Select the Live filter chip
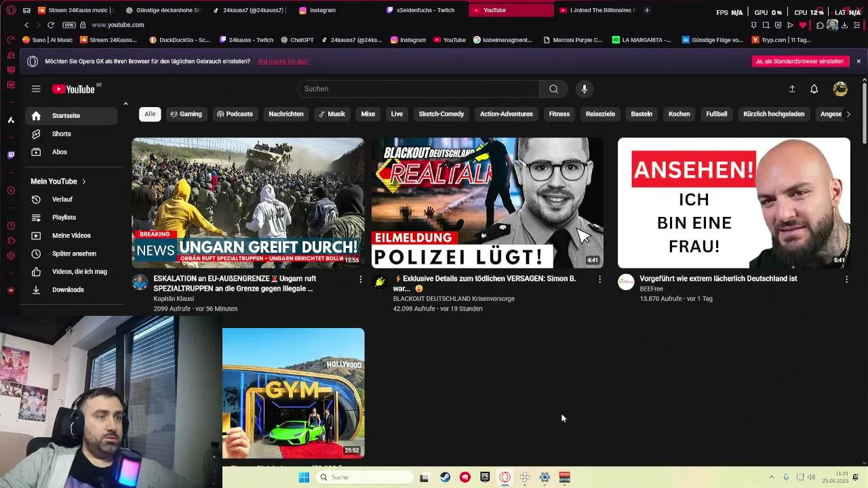The image size is (868, 488). point(397,114)
